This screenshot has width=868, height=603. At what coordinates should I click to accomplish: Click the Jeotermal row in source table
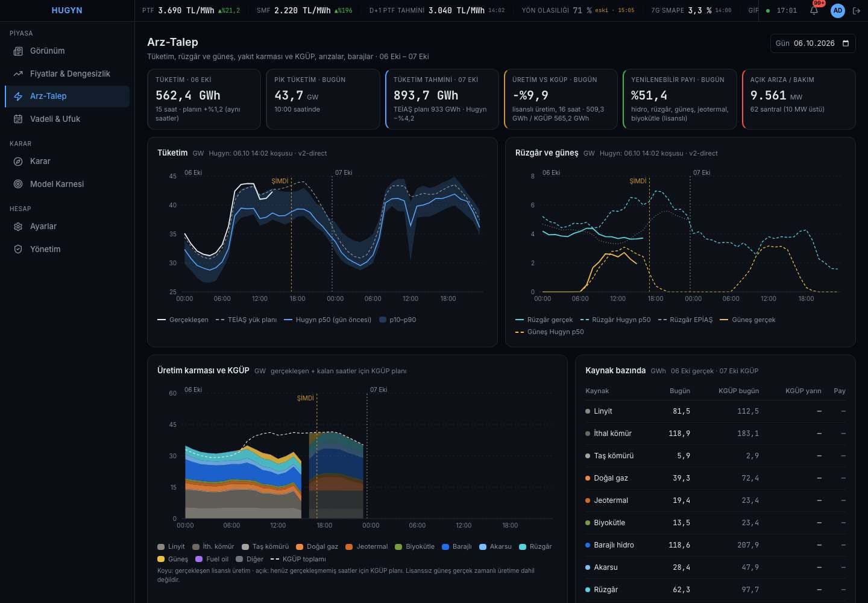715,500
